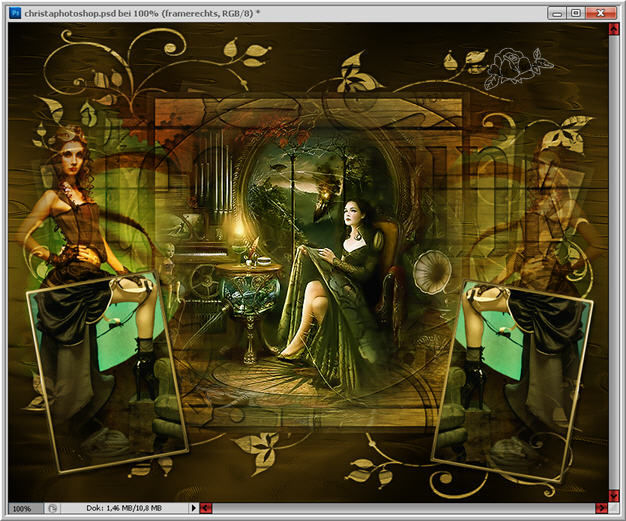Minimize the document window
This screenshot has width=626, height=521.
pyautogui.click(x=557, y=13)
